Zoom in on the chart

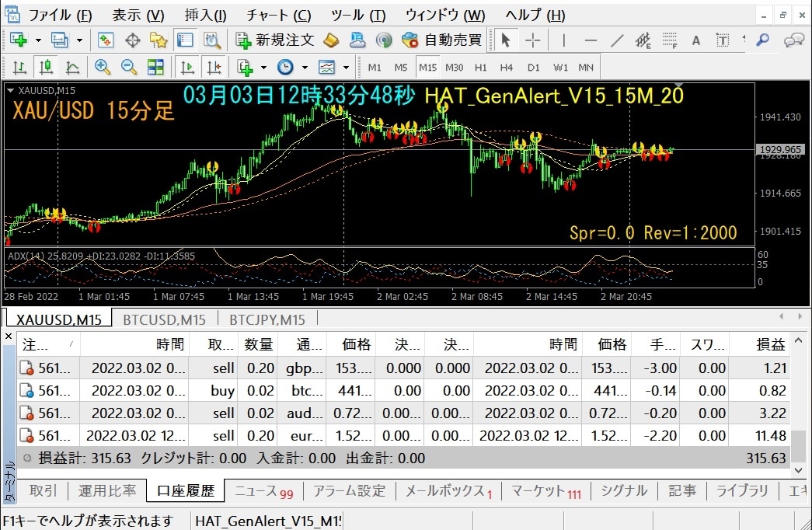[x=102, y=67]
